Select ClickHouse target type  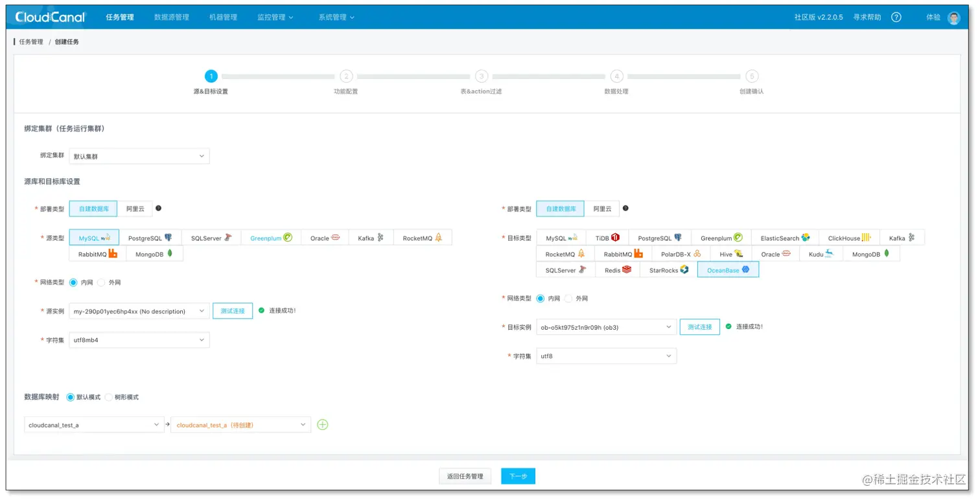(849, 238)
